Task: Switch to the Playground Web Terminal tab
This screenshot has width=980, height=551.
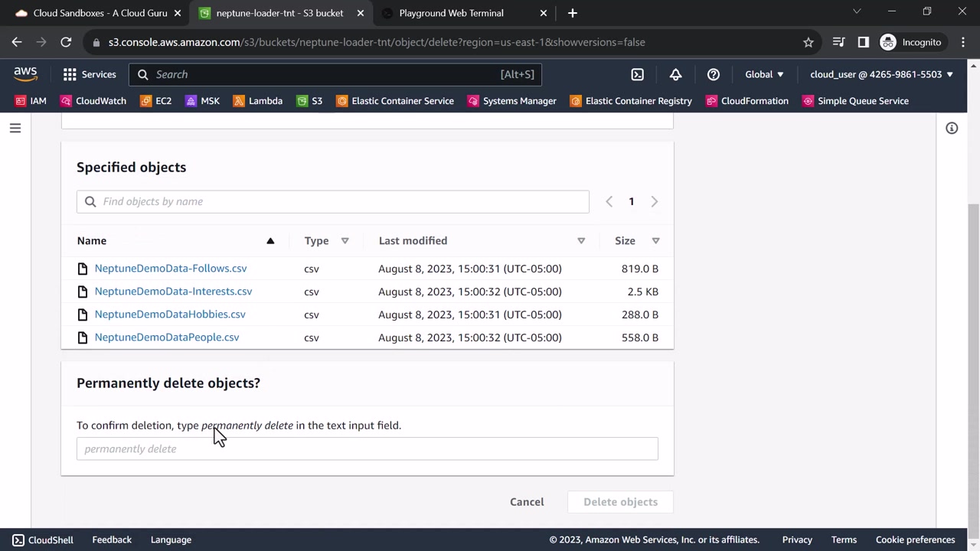Action: pos(451,13)
